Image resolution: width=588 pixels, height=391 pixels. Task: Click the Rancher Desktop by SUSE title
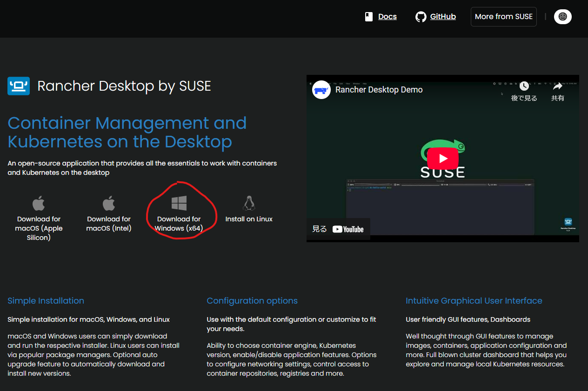[x=124, y=86]
